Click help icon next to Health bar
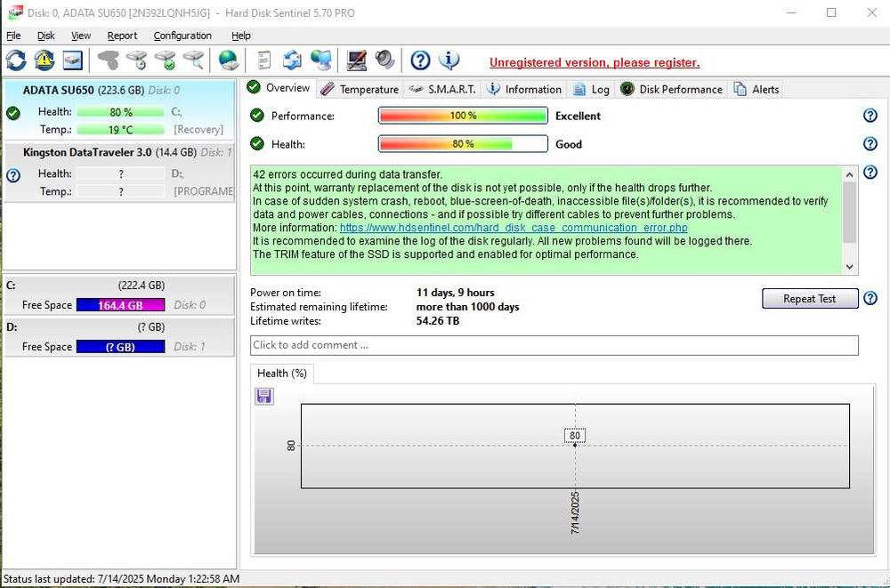This screenshot has width=890, height=588. (x=870, y=143)
